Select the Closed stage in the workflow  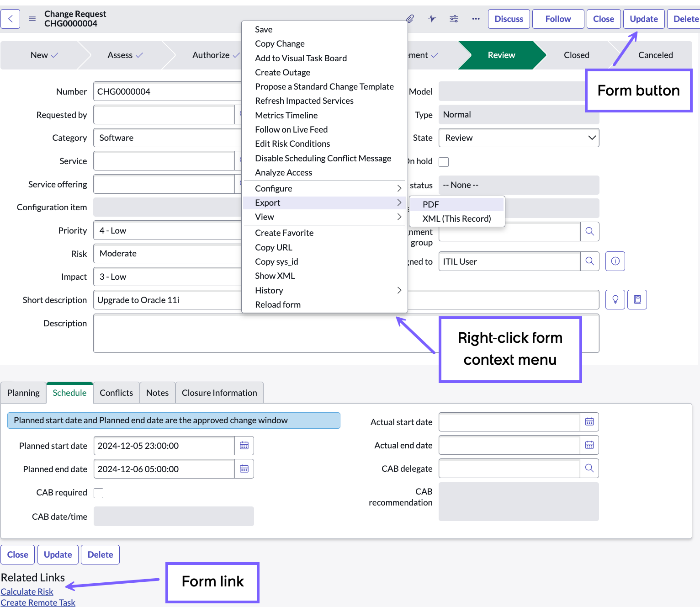(576, 55)
